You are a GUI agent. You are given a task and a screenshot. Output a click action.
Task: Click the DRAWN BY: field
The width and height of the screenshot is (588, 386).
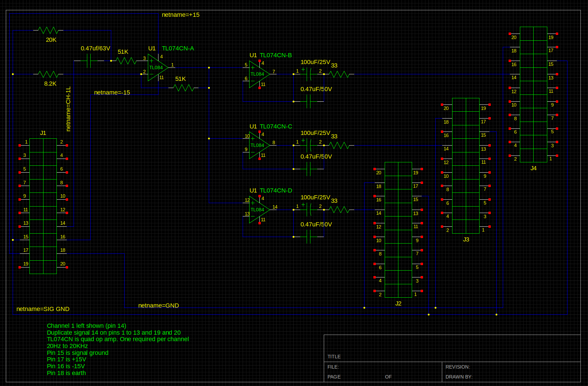(x=459, y=377)
